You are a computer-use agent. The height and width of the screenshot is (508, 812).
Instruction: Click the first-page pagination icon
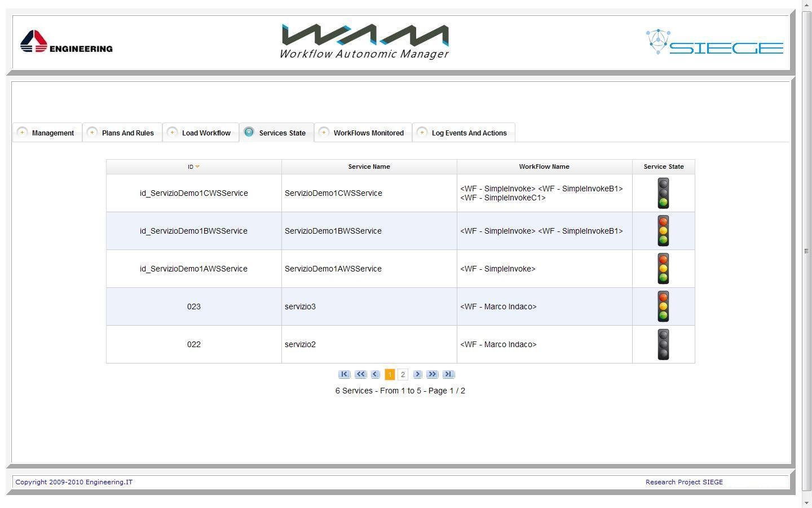pyautogui.click(x=345, y=374)
